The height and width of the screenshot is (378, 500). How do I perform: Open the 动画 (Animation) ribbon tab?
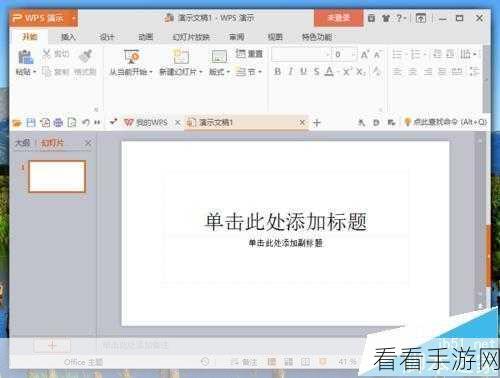pos(146,37)
